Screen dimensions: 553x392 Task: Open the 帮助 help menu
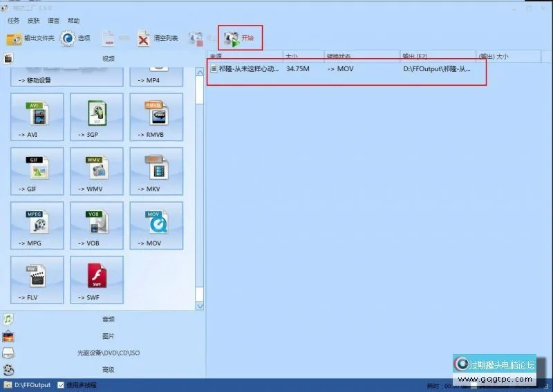74,21
